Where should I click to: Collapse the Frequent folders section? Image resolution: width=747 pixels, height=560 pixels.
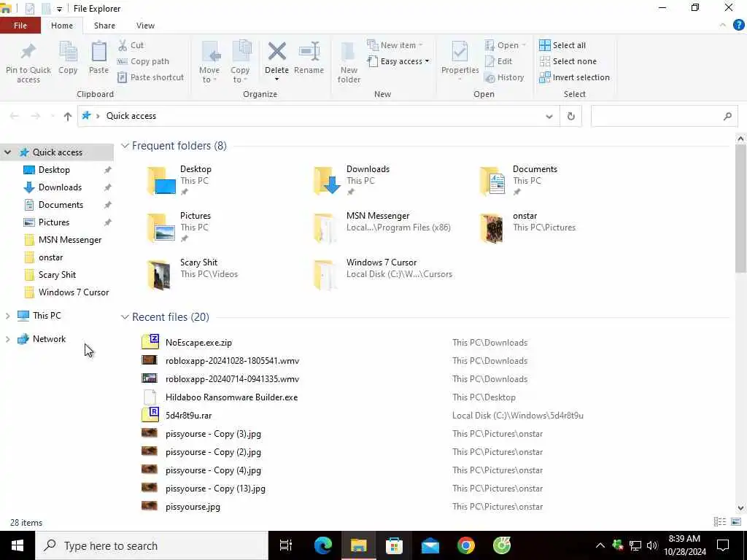pyautogui.click(x=125, y=146)
